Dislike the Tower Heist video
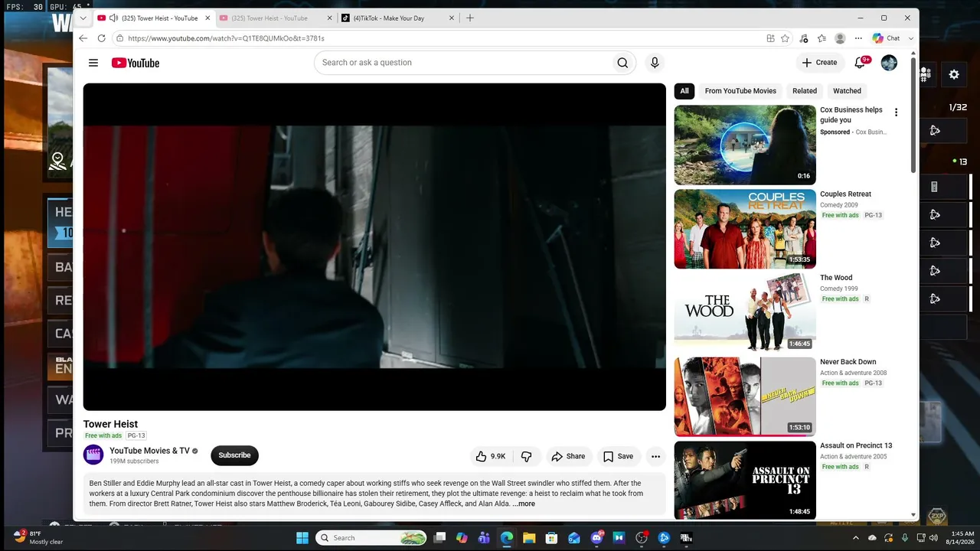Viewport: 980px width, 551px height. click(x=526, y=456)
